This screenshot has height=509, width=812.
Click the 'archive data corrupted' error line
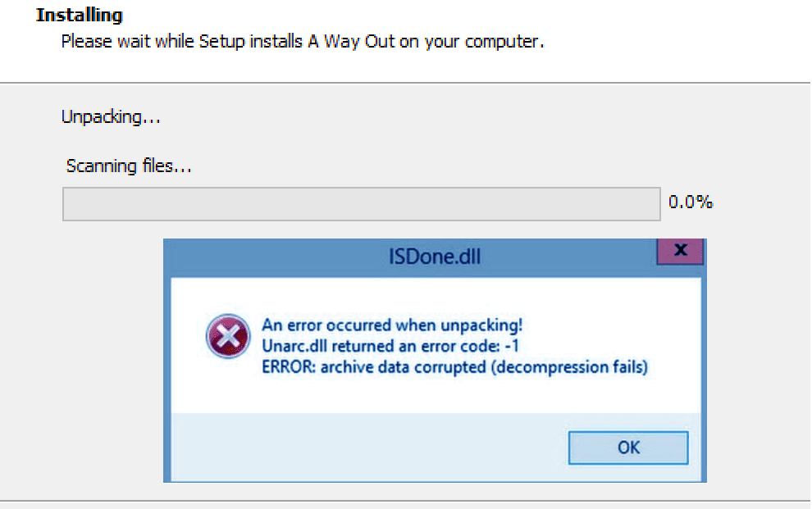click(x=454, y=367)
